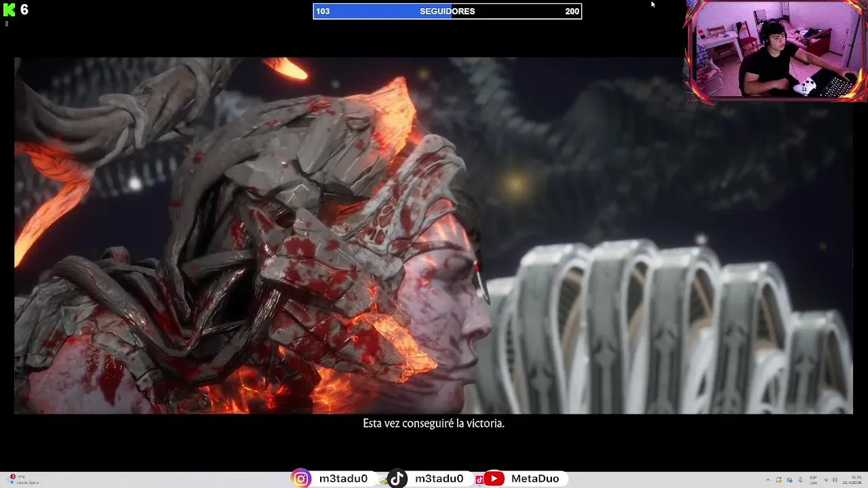Open the ESP language indicator in the tray
This screenshot has height=488, width=868.
pos(813,480)
